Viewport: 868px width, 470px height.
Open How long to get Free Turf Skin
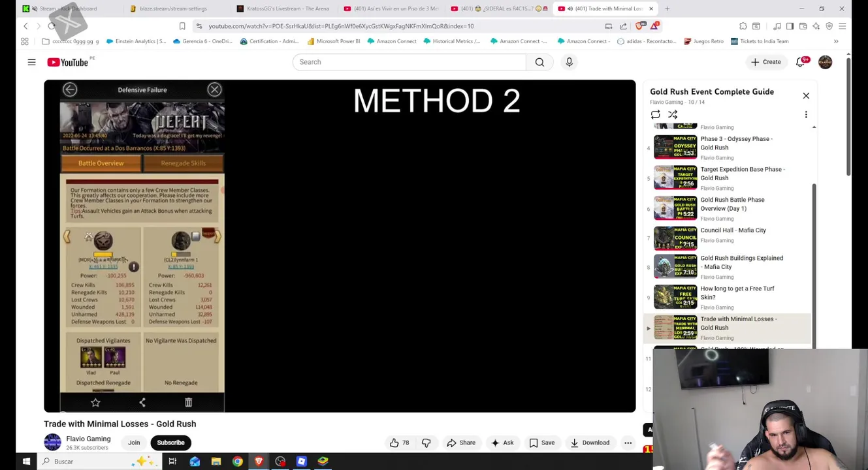click(727, 297)
